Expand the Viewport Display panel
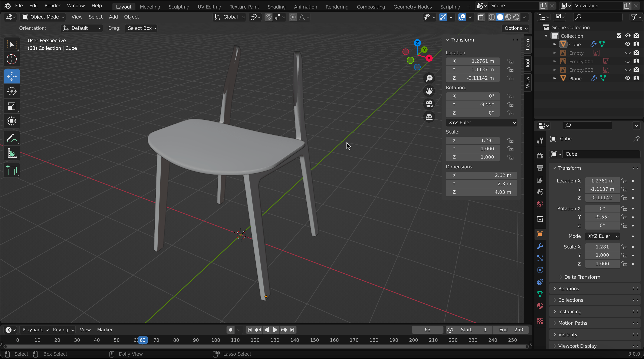The height and width of the screenshot is (359, 644). click(577, 346)
